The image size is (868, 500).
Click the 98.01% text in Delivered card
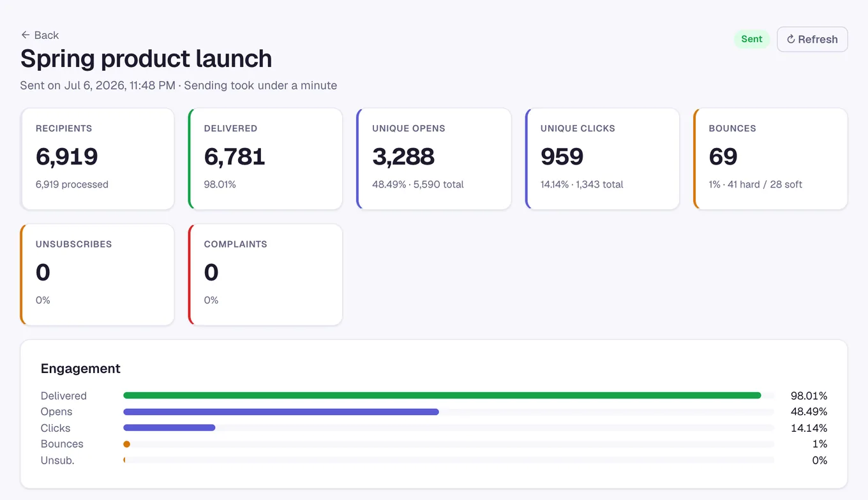(x=220, y=184)
